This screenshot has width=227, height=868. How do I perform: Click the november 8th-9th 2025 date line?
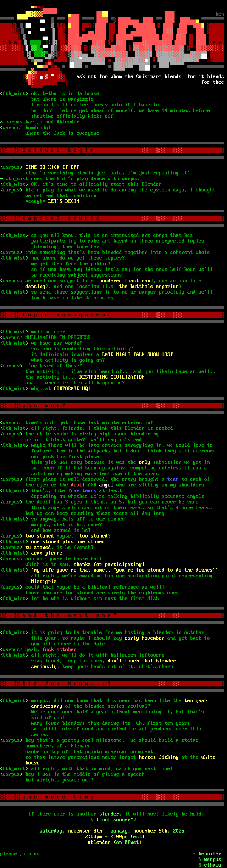pos(112,831)
